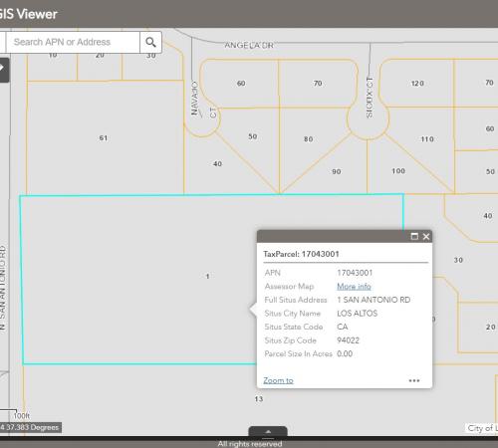Click parcel 90 on the map
The image size is (498, 448).
(337, 171)
